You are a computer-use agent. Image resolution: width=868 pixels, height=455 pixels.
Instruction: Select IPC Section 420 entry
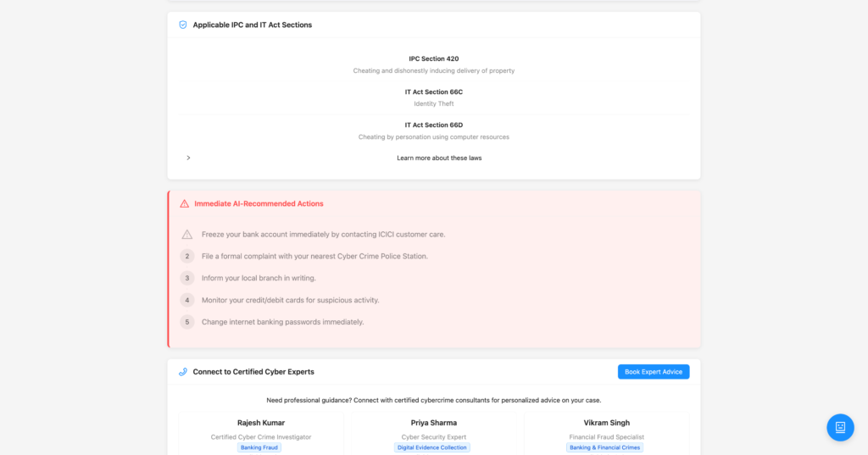[x=433, y=64]
